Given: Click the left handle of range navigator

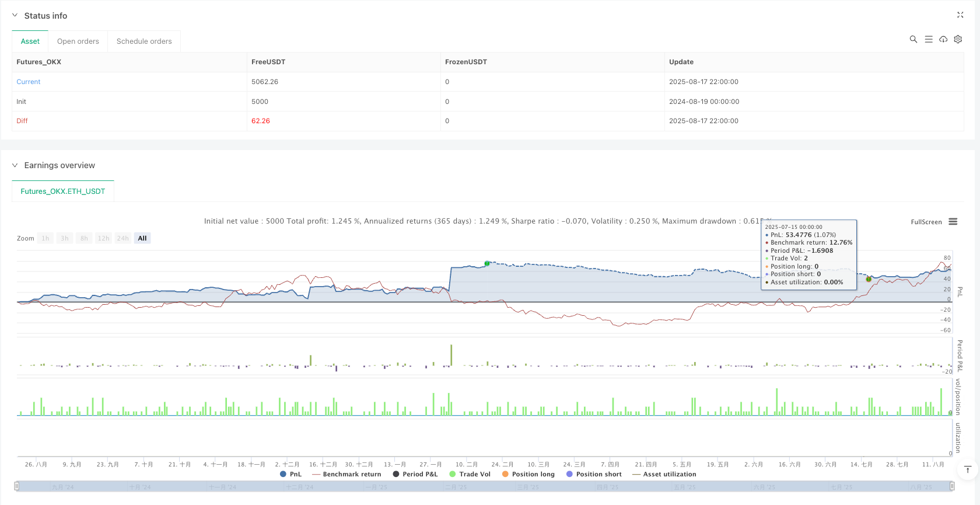Looking at the screenshot, I should [17, 486].
